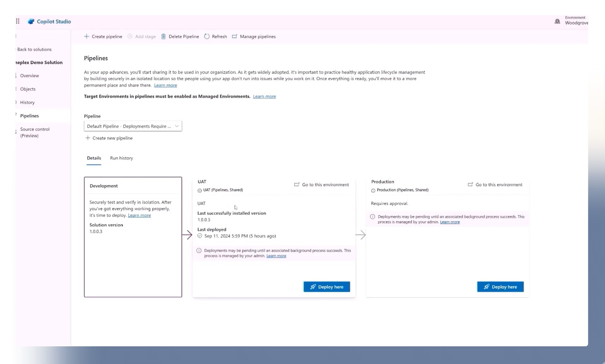Click the Copilot Studio logo icon

(x=31, y=22)
